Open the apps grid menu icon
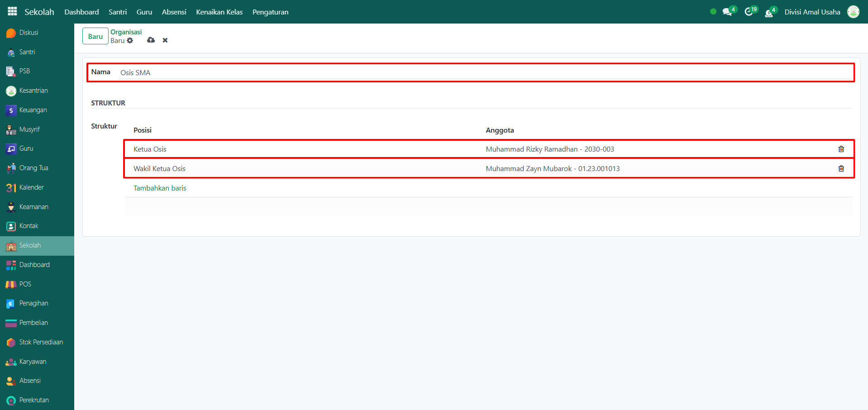Image resolution: width=868 pixels, height=410 pixels. (x=12, y=11)
